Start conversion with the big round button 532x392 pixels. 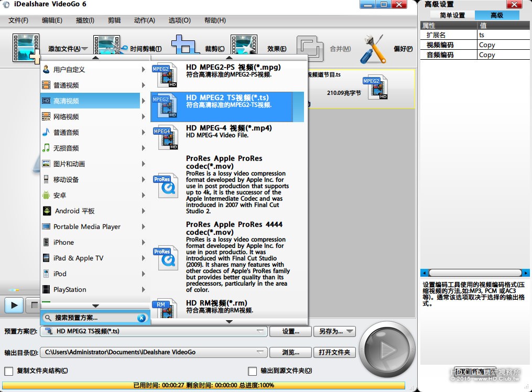tap(387, 349)
